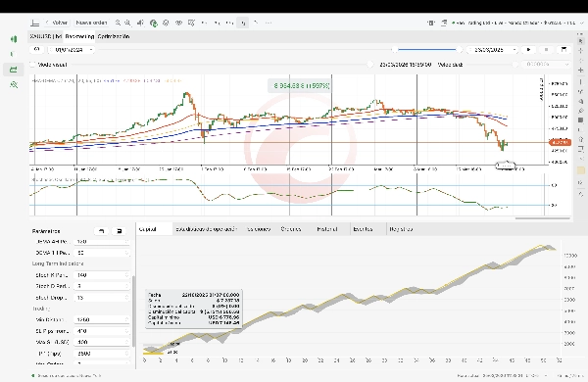Click the parameter field showing value 120

[102, 241]
